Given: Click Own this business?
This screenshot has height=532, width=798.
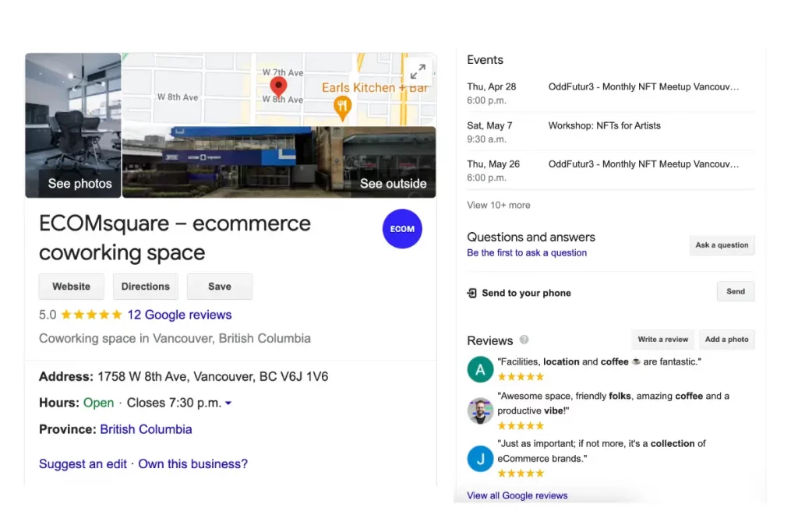Looking at the screenshot, I should click(x=193, y=464).
